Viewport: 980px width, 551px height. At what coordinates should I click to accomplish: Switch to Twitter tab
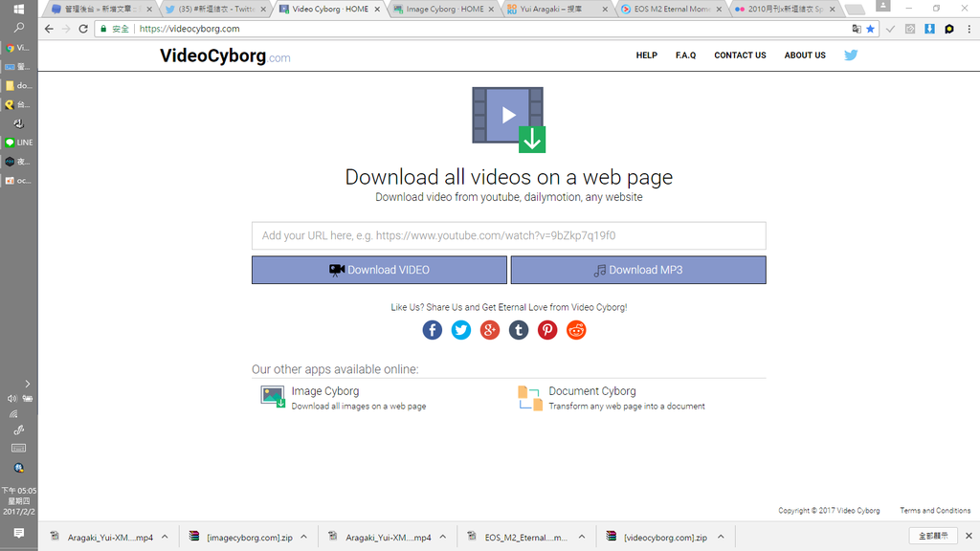click(x=215, y=9)
